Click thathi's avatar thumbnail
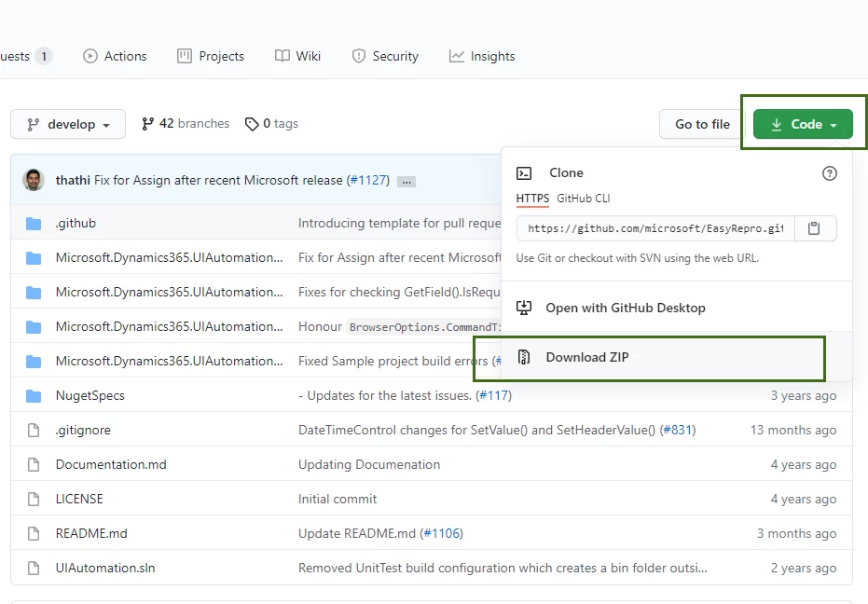 coord(34,180)
